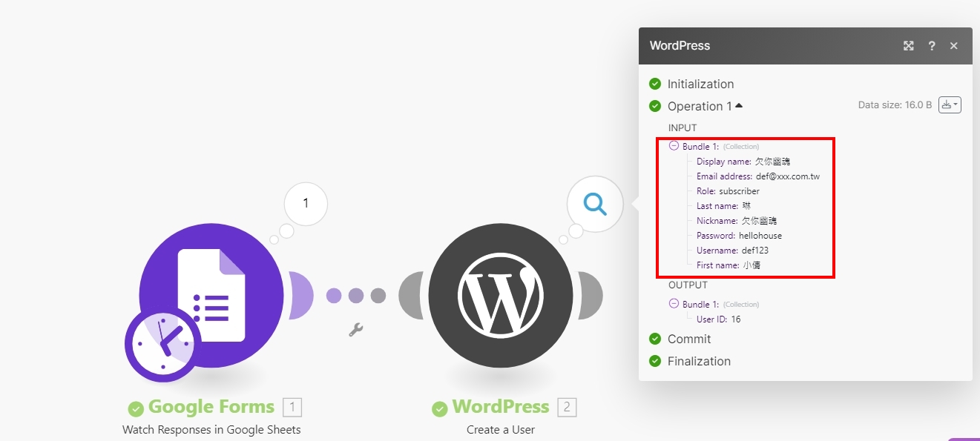The height and width of the screenshot is (441, 980).
Task: Click the magnifier icon above the WordPress module
Action: point(594,205)
